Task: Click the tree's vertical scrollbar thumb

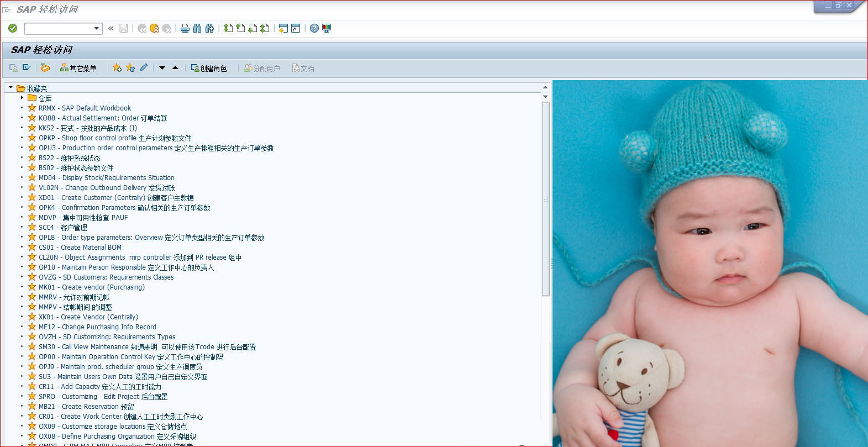Action: click(546, 199)
